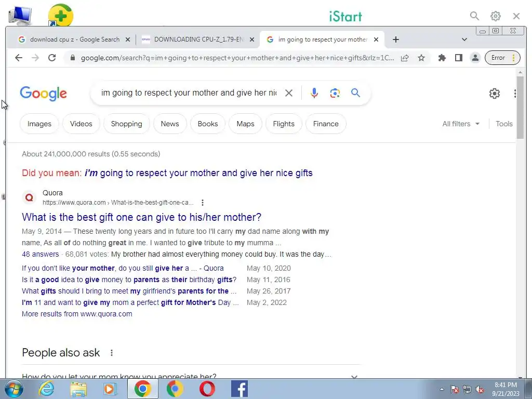This screenshot has width=532, height=399.
Task: Open Windows Explorer folder on taskbar
Action: [x=78, y=389]
